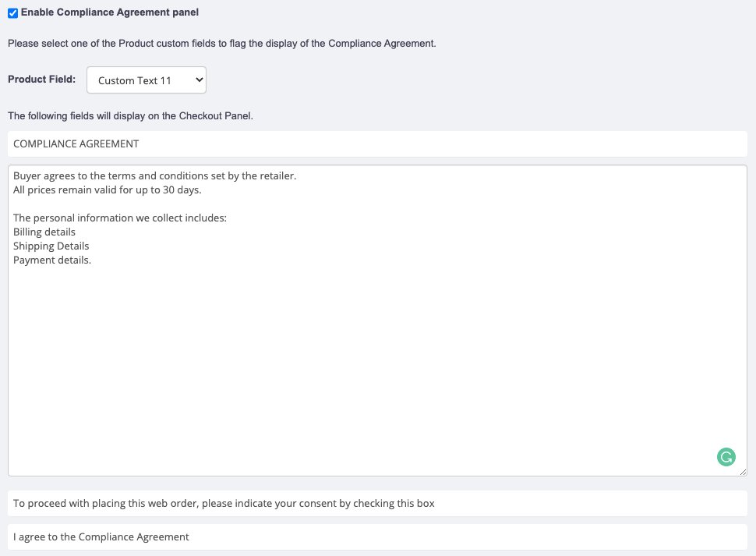The image size is (756, 556).
Task: Open the Product Field dropdown
Action: pyautogui.click(x=146, y=80)
